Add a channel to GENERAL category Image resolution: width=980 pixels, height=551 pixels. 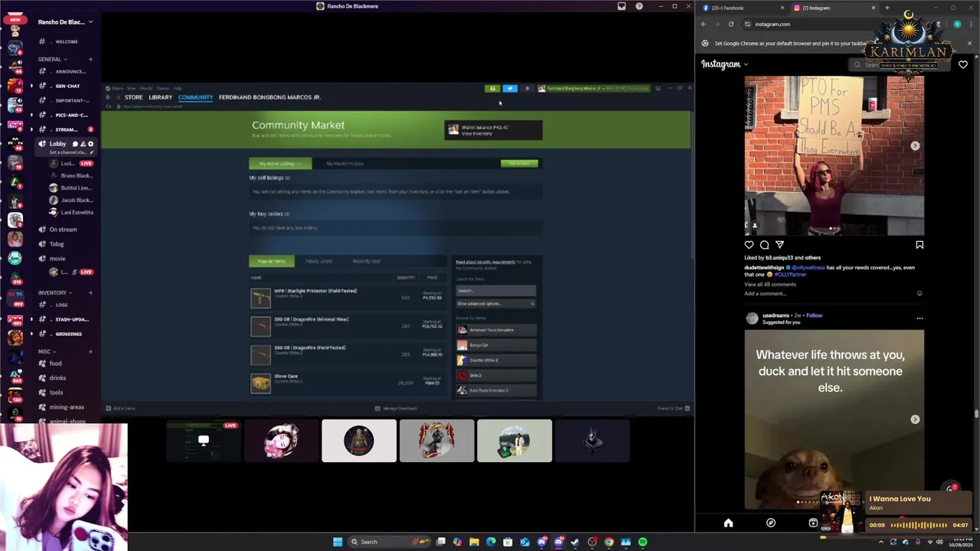coord(90,59)
